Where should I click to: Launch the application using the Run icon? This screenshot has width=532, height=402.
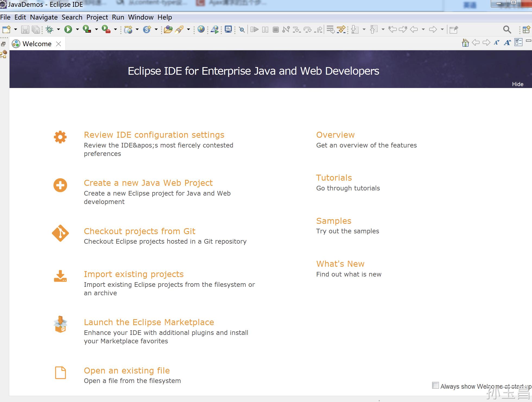[x=68, y=29]
